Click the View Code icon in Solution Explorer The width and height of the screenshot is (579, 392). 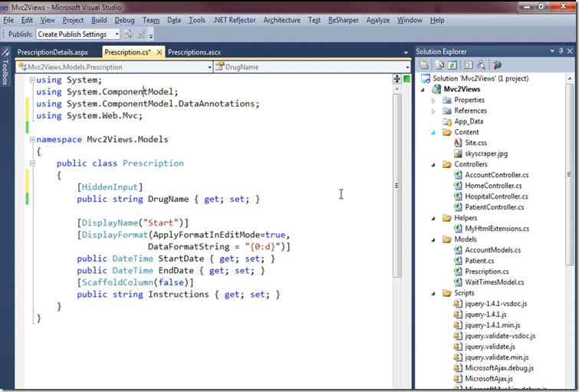469,65
